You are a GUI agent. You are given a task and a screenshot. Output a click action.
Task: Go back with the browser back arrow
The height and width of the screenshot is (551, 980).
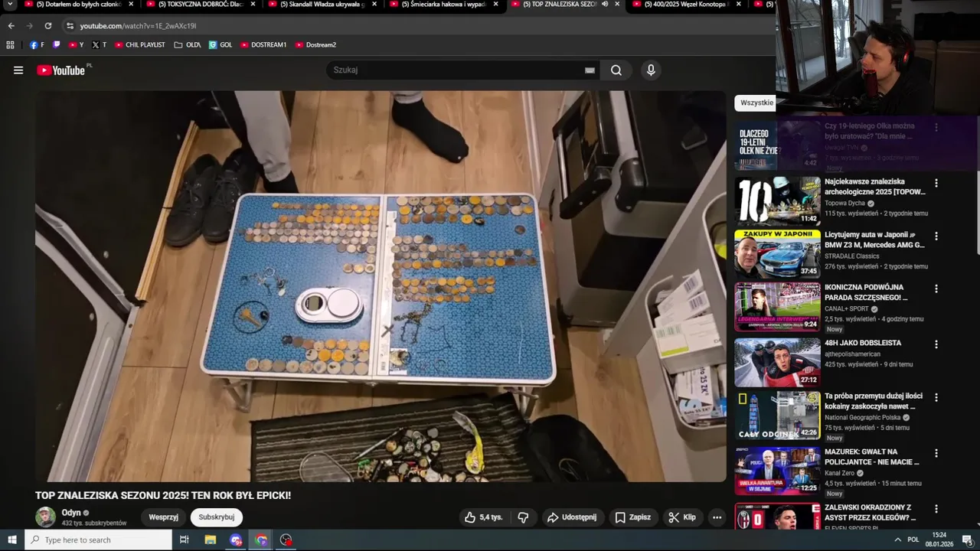coord(11,26)
